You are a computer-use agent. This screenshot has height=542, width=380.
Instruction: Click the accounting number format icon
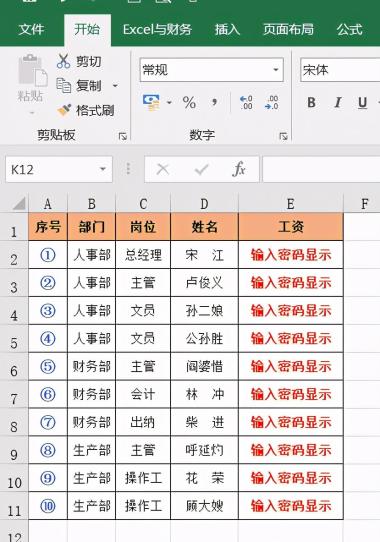point(151,102)
